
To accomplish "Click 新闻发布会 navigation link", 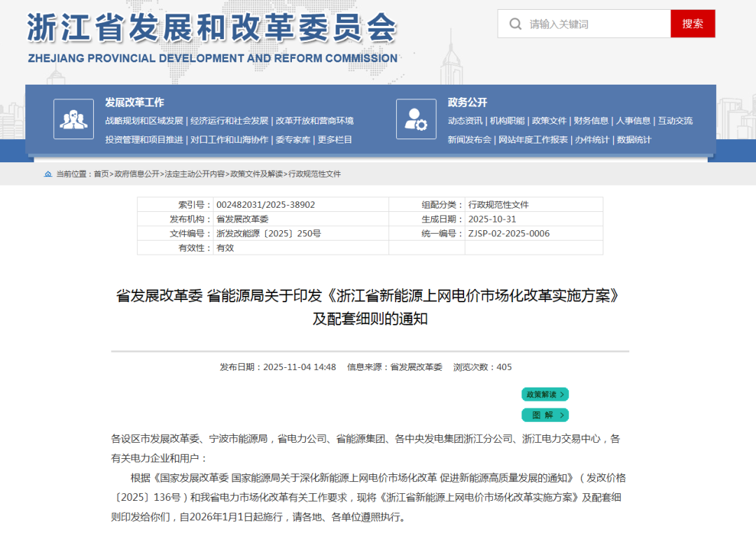I will (x=469, y=138).
